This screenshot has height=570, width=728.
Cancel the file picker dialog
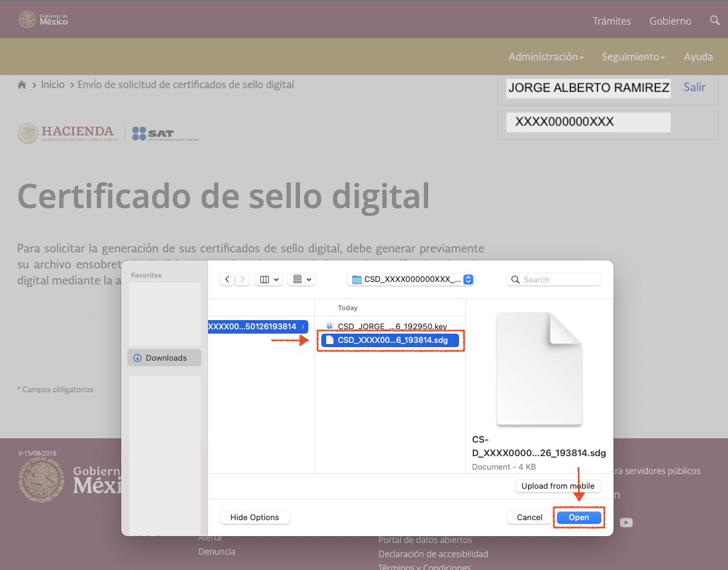(529, 518)
